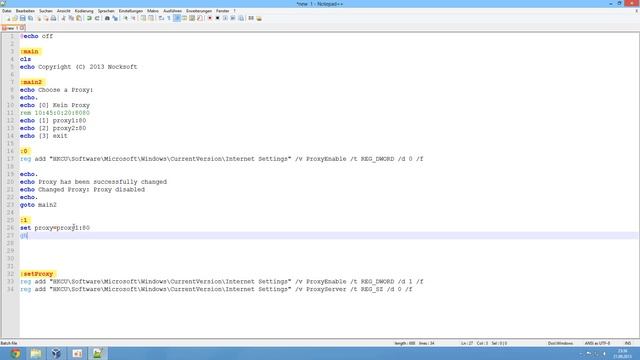Click the 'echo Choose a Proxy:' line
640x360 pixels.
pos(56,90)
